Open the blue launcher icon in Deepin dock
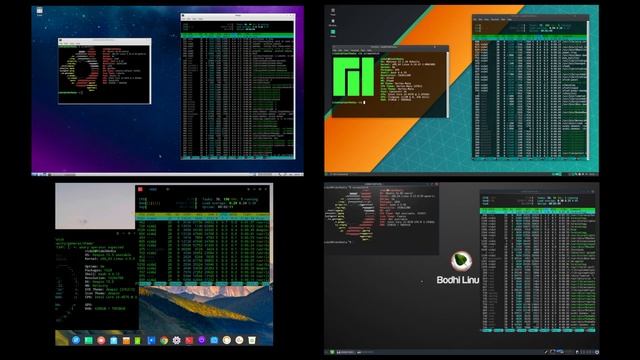Image resolution: width=640 pixels, height=360 pixels. click(76, 340)
